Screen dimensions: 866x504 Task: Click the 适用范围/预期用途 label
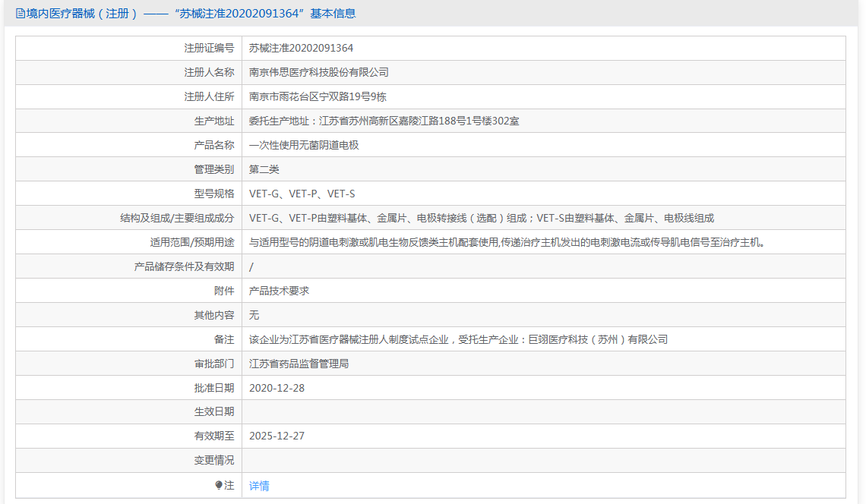pyautogui.click(x=192, y=242)
